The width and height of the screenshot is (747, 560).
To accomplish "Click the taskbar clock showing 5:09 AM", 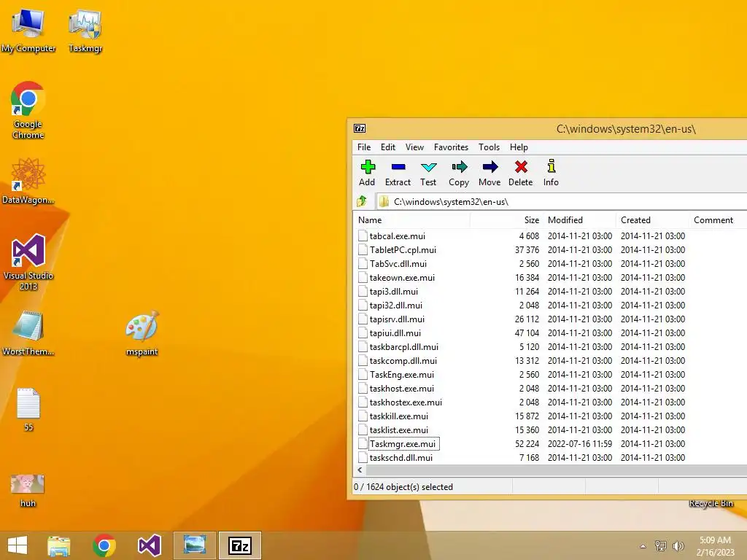I will (x=715, y=546).
